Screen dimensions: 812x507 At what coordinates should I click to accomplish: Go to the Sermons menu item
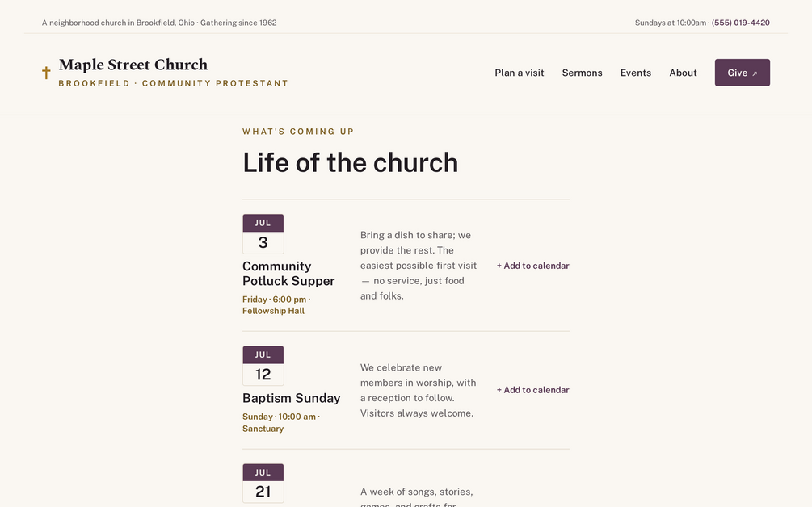(x=582, y=73)
